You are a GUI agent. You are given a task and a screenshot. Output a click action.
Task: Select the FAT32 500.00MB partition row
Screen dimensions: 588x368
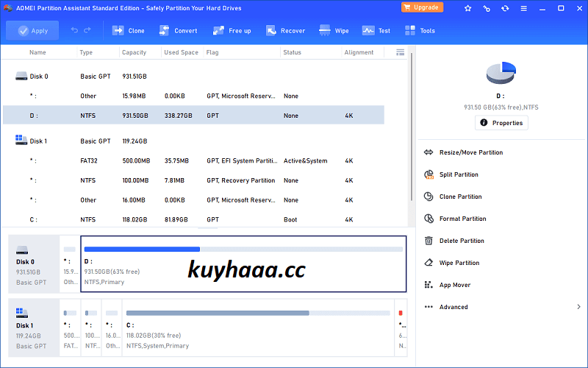(193, 160)
